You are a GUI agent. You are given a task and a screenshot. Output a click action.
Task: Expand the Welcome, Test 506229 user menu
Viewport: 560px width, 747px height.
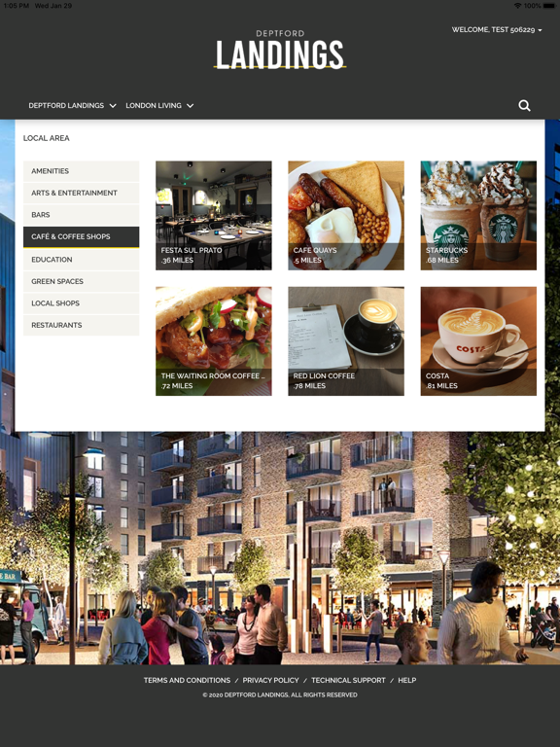pyautogui.click(x=497, y=29)
